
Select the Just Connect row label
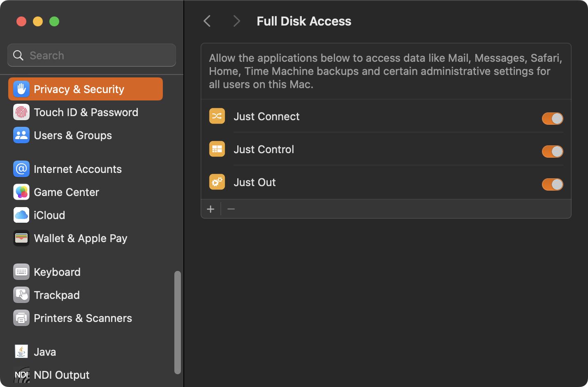point(266,117)
